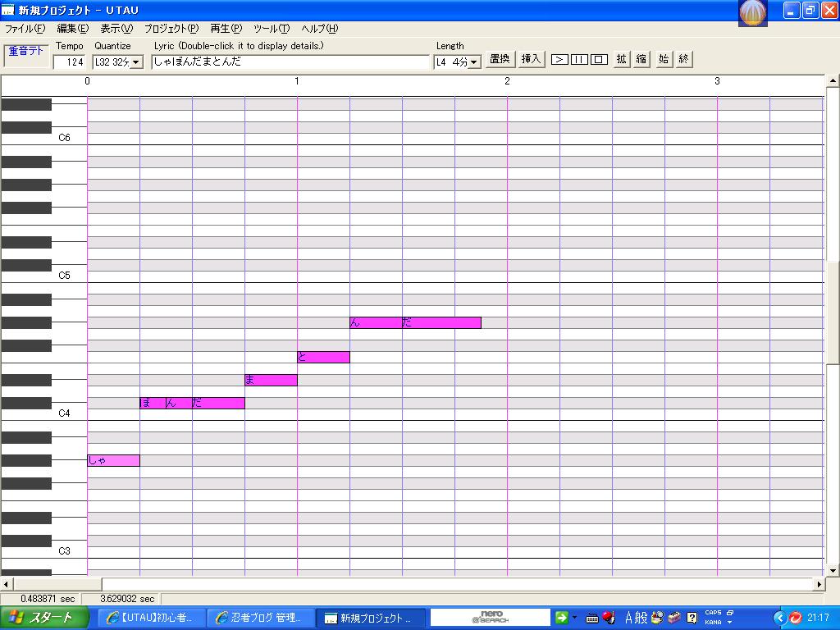Click the 置換 replace button
This screenshot has width=840, height=630.
click(x=500, y=59)
